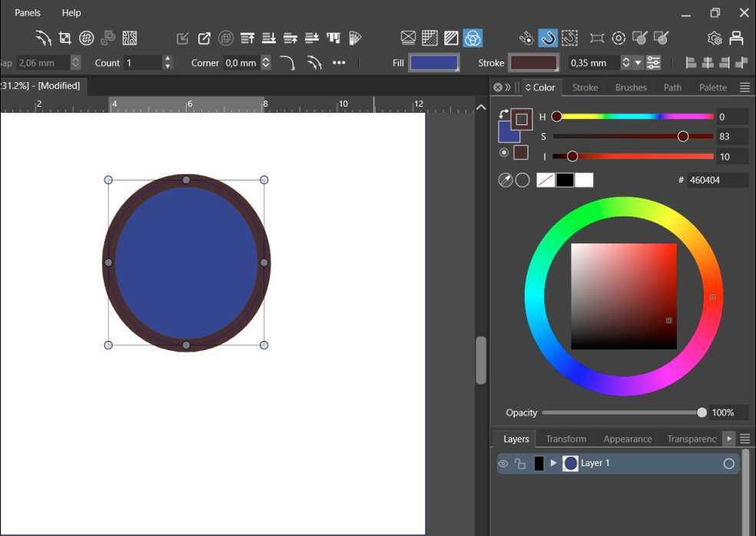Switch to the Transform tab
756x536 pixels.
point(566,438)
